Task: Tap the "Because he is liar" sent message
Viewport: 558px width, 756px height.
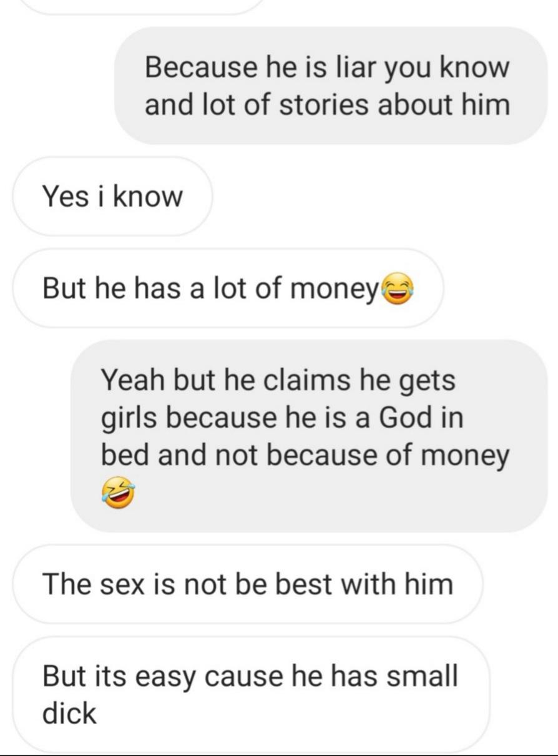Action: [331, 86]
